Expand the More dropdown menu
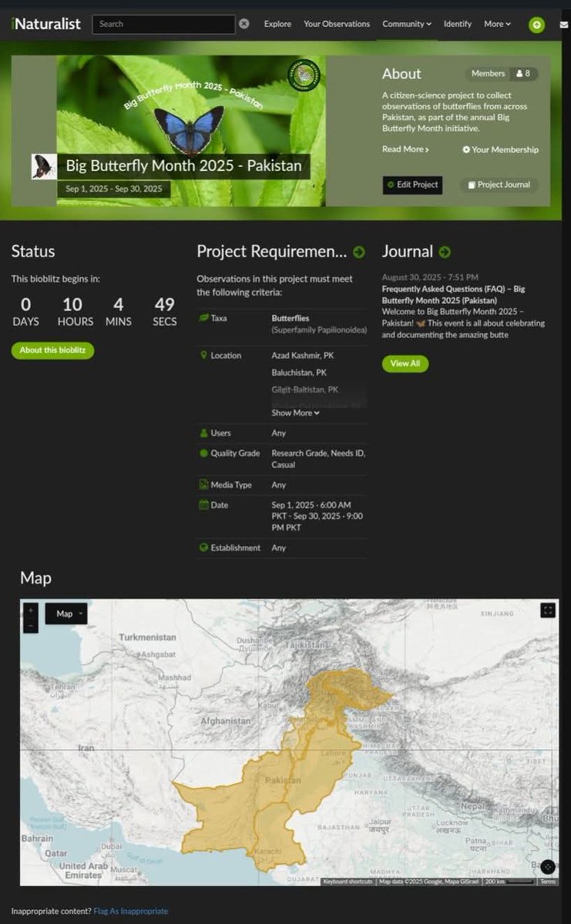The width and height of the screenshot is (571, 924). (497, 24)
